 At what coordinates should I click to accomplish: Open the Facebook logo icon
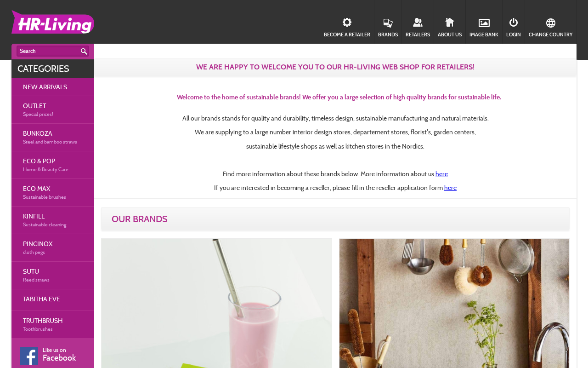(29, 356)
